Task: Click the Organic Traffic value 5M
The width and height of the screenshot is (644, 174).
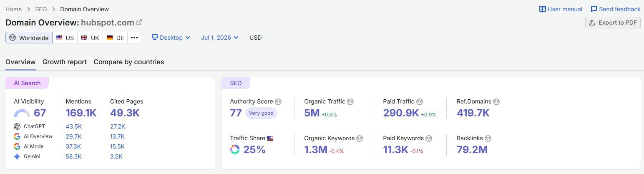Action: pyautogui.click(x=312, y=113)
